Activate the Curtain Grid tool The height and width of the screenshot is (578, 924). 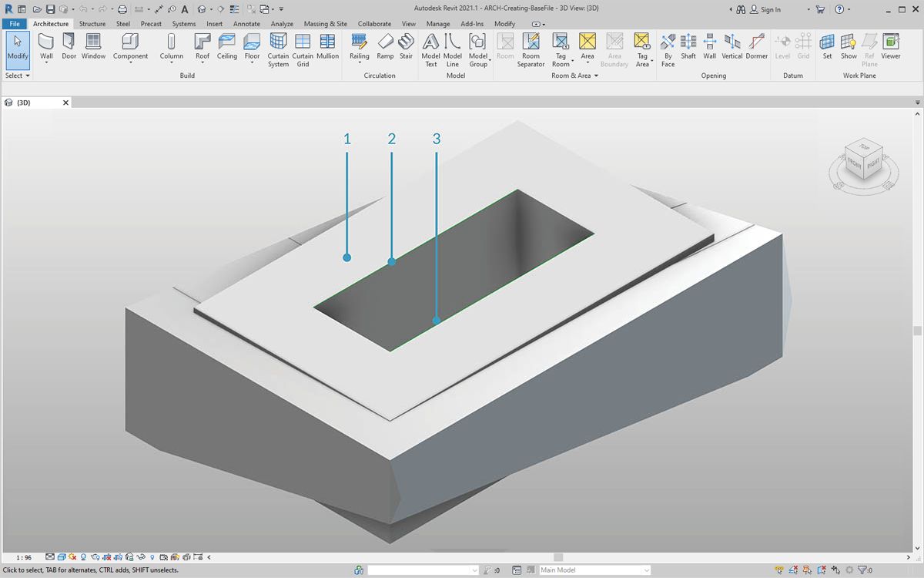pyautogui.click(x=303, y=48)
